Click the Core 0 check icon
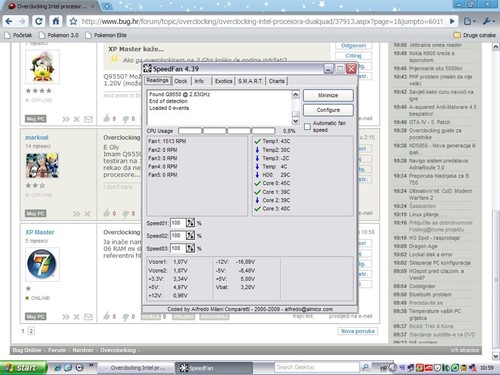The height and width of the screenshot is (375, 500). pos(257,183)
